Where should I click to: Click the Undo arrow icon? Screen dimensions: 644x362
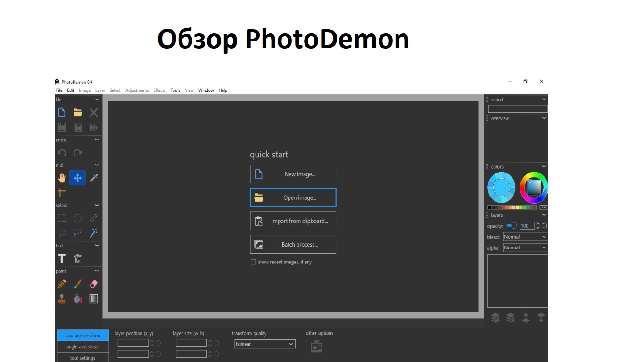(62, 153)
